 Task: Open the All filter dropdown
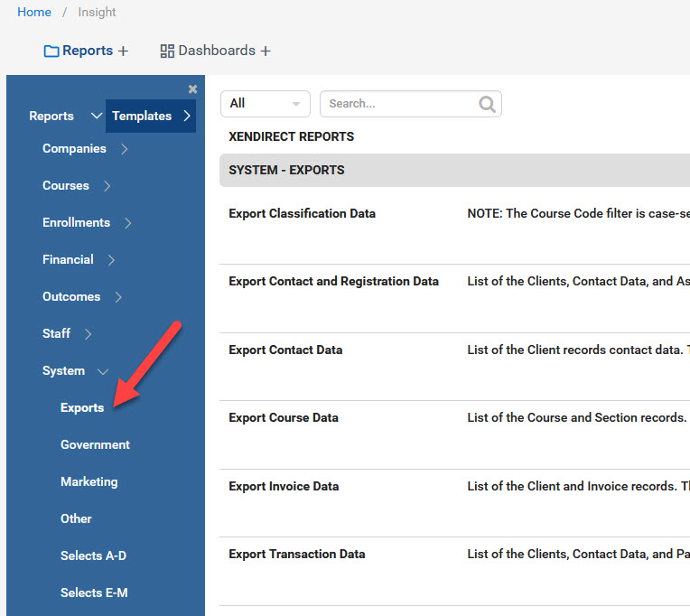pyautogui.click(x=265, y=104)
